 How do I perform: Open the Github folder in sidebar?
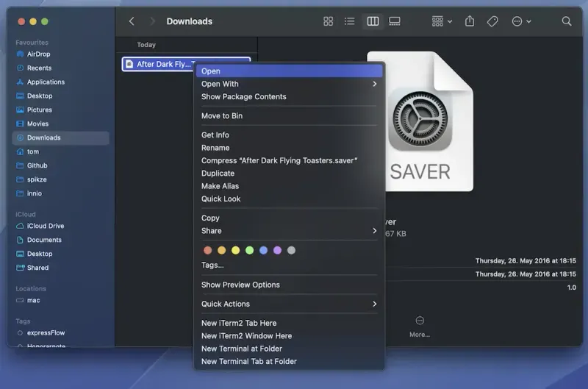(x=61, y=165)
